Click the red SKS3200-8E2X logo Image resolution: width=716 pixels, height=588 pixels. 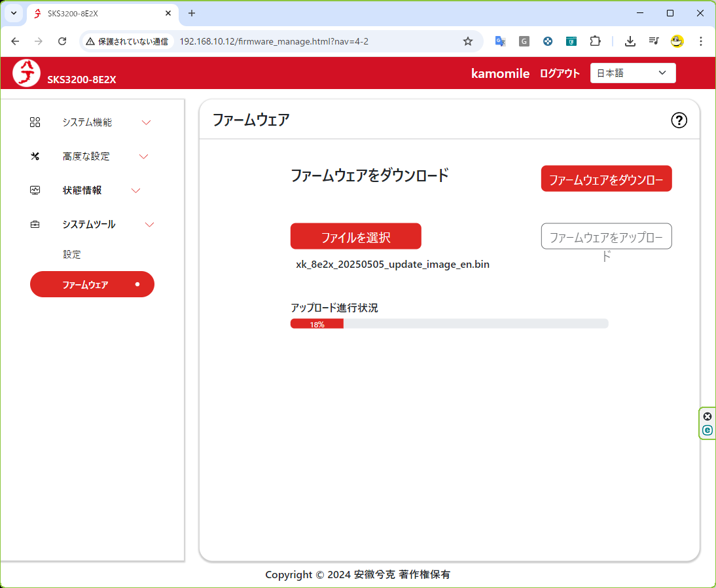26,73
